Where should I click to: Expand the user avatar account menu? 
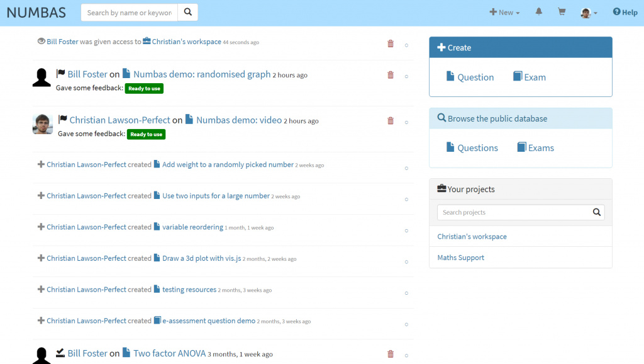pyautogui.click(x=589, y=13)
